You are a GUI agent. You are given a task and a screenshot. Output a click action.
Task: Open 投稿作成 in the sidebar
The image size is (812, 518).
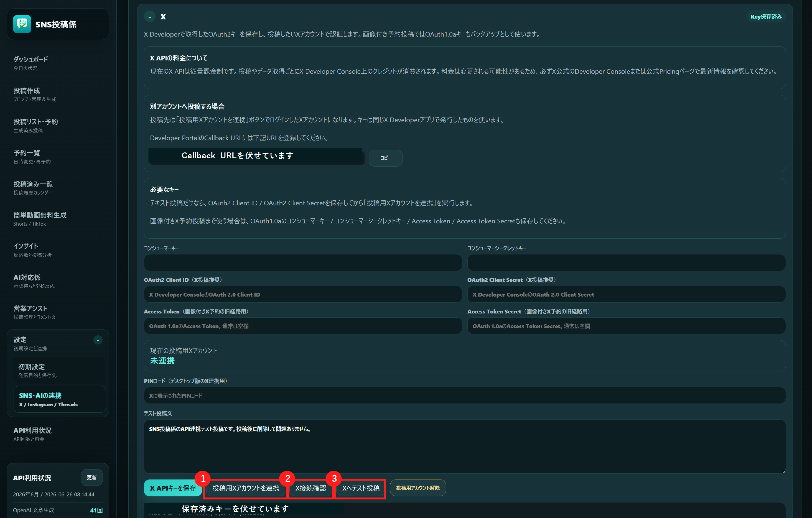58,95
